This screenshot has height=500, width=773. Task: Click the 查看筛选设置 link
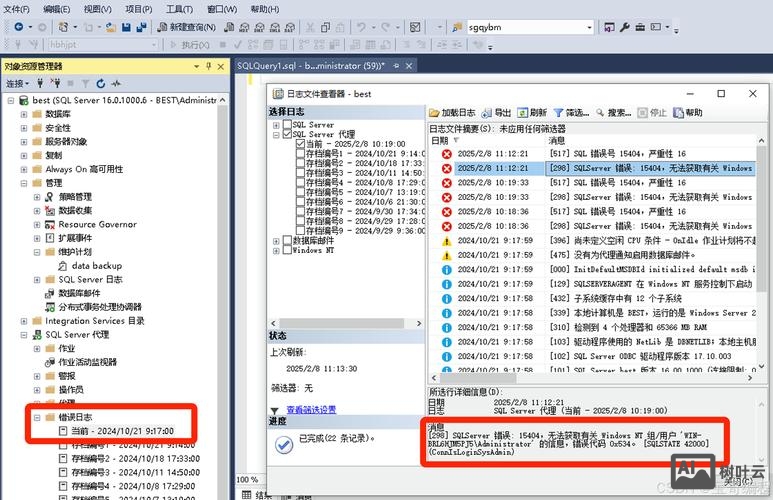coord(311,410)
